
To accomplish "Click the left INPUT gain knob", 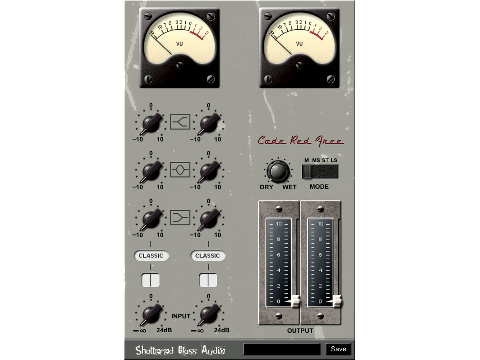I will point(151,314).
